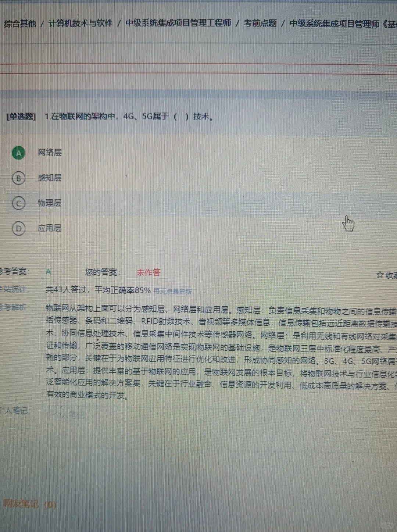Click reference answer letter A
The width and height of the screenshot is (397, 532).
[48, 272]
